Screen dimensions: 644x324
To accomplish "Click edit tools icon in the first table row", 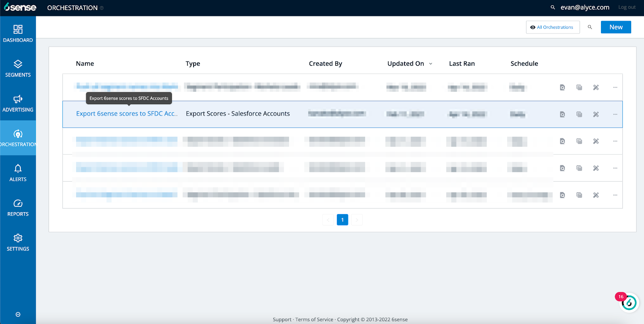I will 596,87.
